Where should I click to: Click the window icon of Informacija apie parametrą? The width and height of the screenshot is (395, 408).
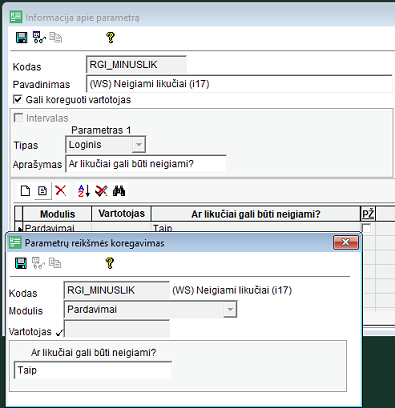[x=16, y=17]
